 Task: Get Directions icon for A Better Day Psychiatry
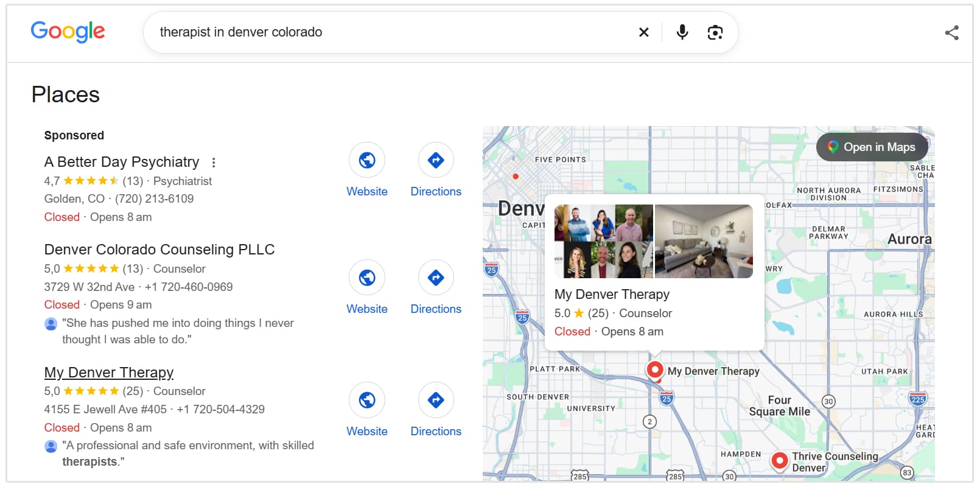pos(436,160)
